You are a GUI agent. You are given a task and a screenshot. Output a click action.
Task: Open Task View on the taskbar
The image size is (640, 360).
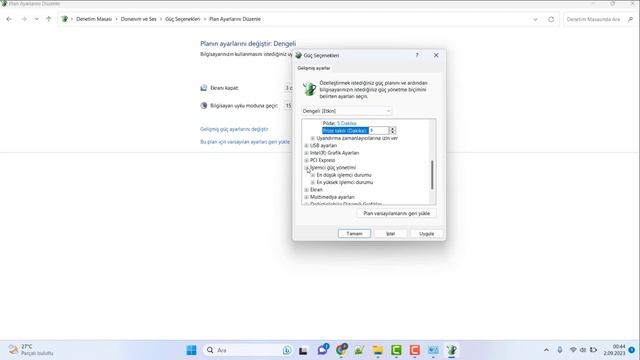tap(303, 350)
